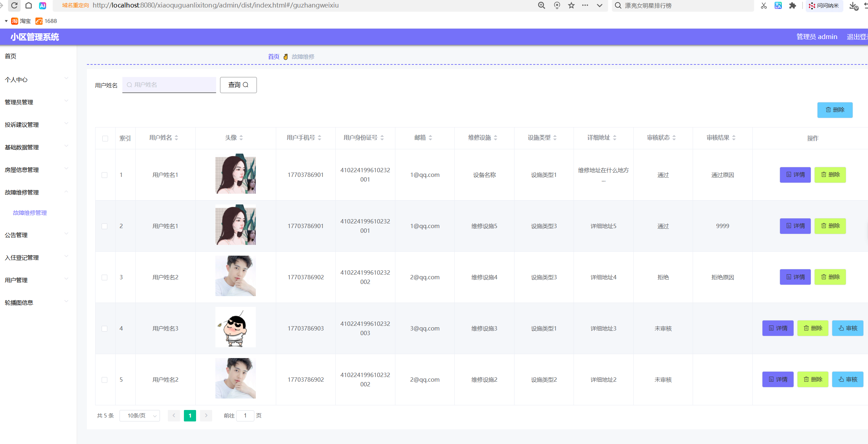
Task: Click the blue 删除 batch delete button
Action: tap(835, 110)
